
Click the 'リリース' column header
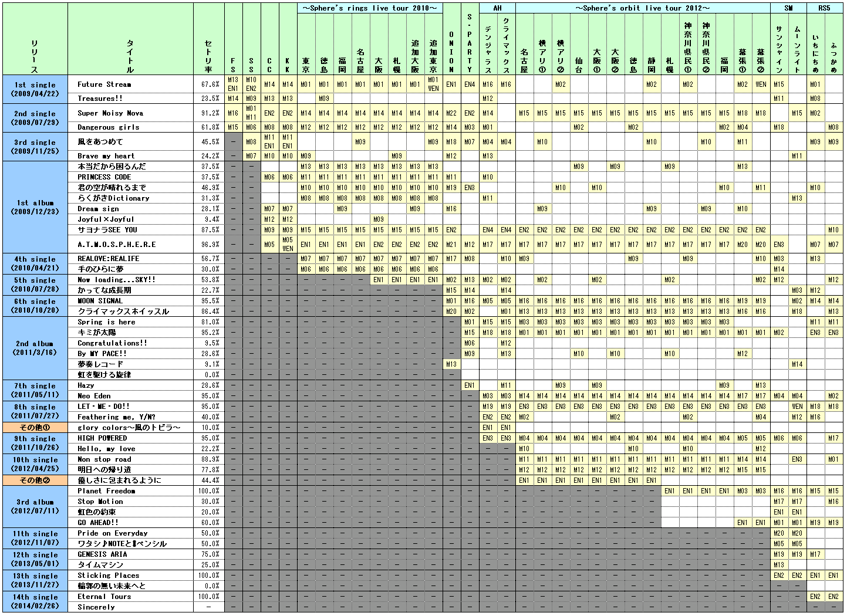[35, 39]
